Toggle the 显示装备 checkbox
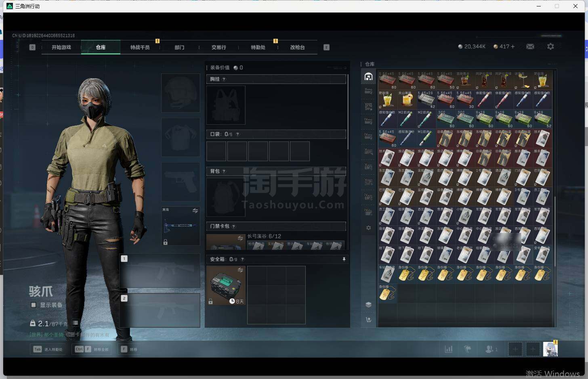The height and width of the screenshot is (379, 588). [x=34, y=305]
